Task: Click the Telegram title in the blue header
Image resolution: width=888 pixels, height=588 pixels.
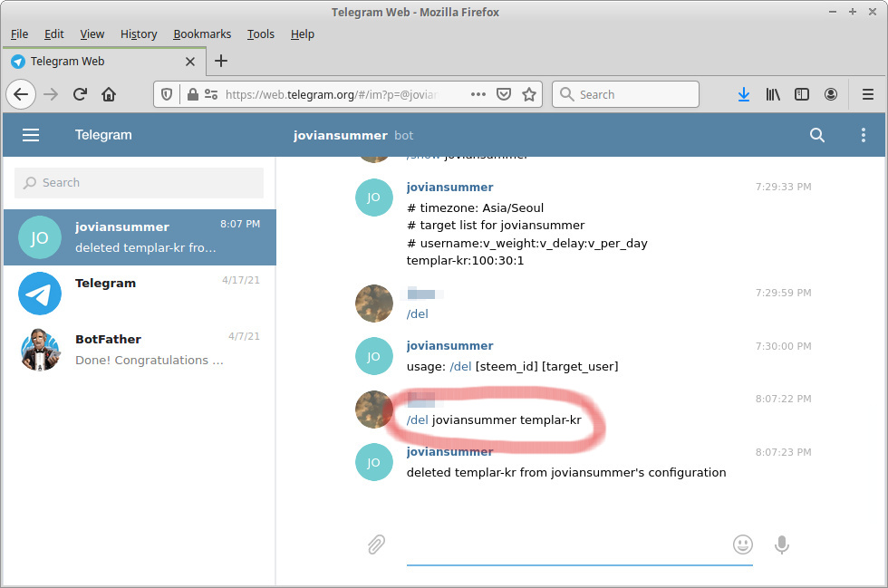Action: pos(103,135)
